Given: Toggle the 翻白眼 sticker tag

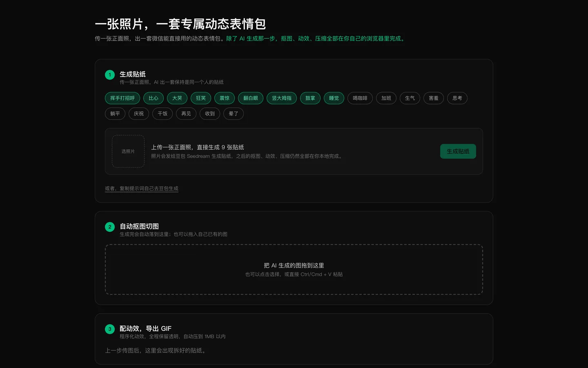Looking at the screenshot, I should click(251, 98).
